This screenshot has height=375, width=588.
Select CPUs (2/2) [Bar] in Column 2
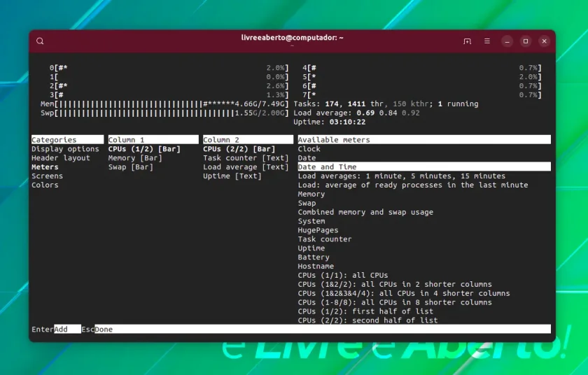[239, 149]
